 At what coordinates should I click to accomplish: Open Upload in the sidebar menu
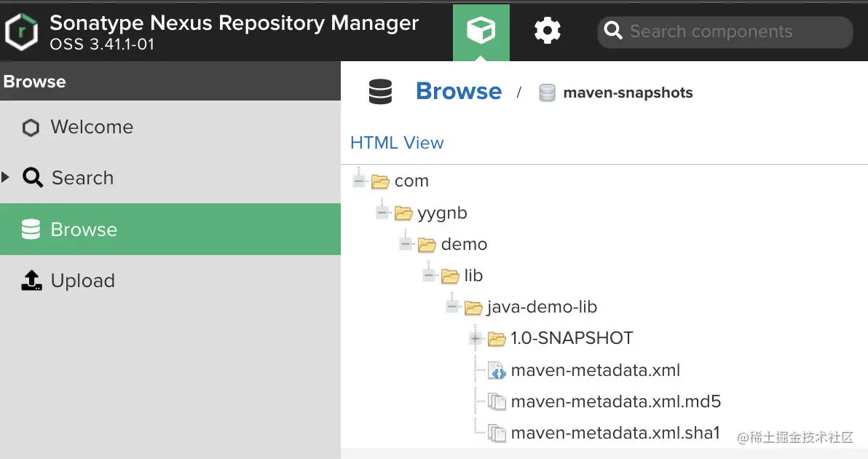(82, 281)
